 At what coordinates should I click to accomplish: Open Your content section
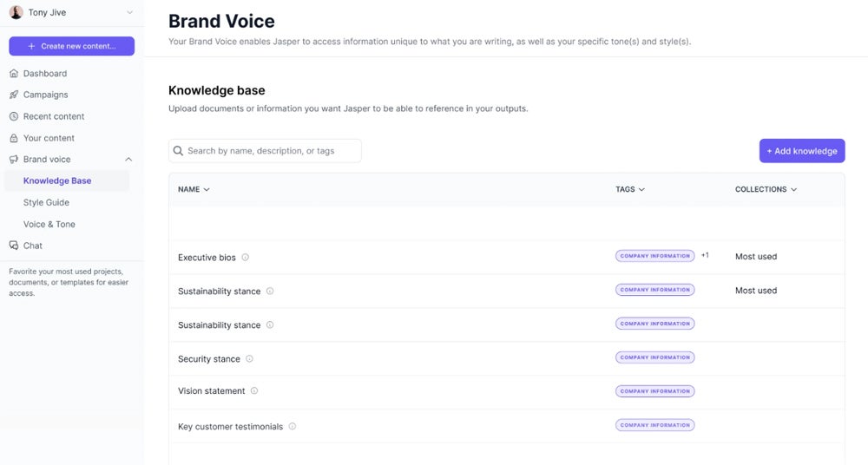coord(49,138)
